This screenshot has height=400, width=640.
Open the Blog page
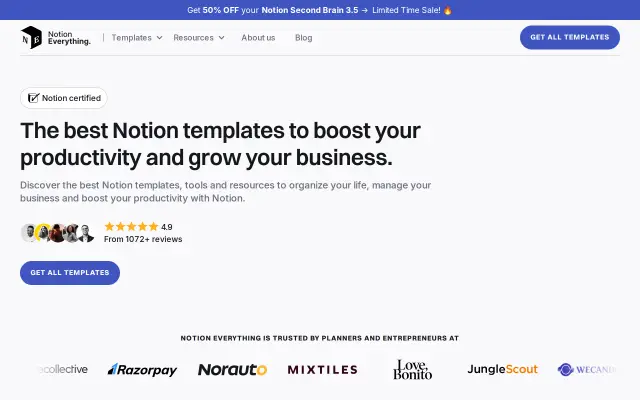pos(304,38)
